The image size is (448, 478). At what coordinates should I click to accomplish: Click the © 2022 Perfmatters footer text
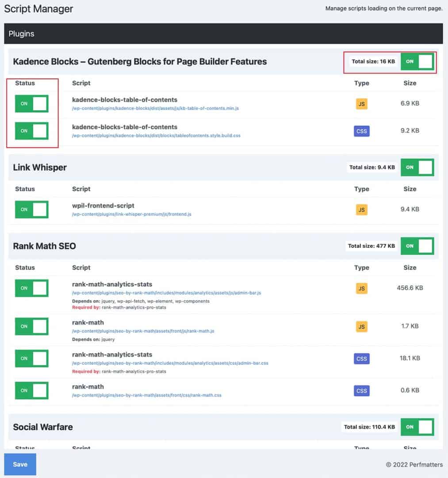point(414,465)
